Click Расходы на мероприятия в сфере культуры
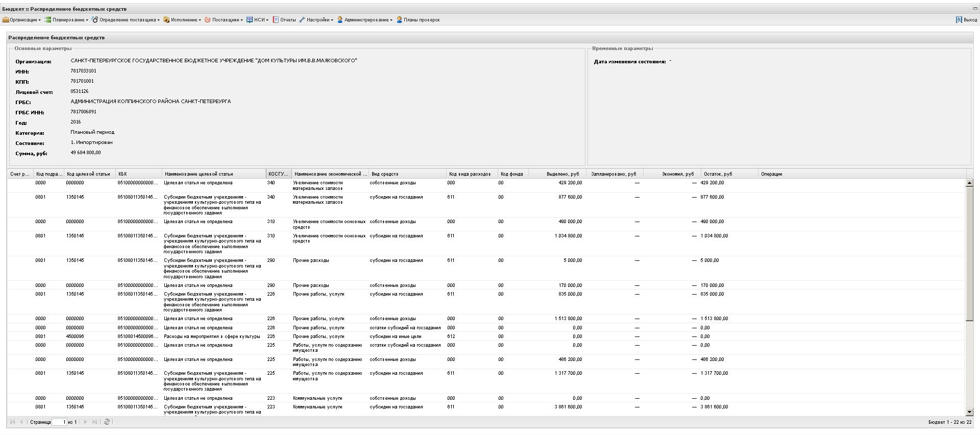Viewport: 980px width, 435px height. point(212,336)
